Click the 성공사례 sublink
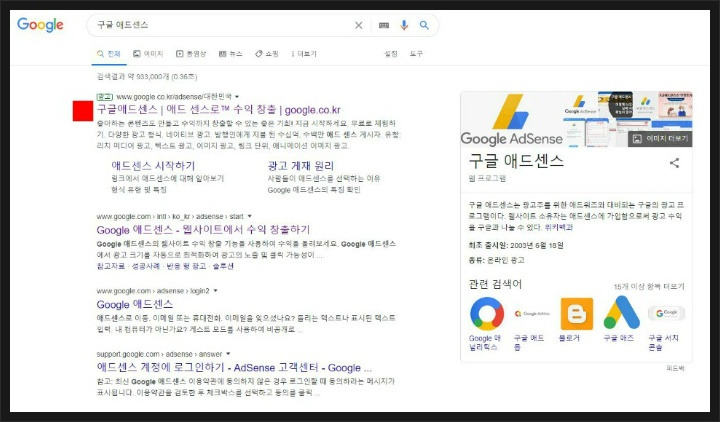 [x=146, y=266]
